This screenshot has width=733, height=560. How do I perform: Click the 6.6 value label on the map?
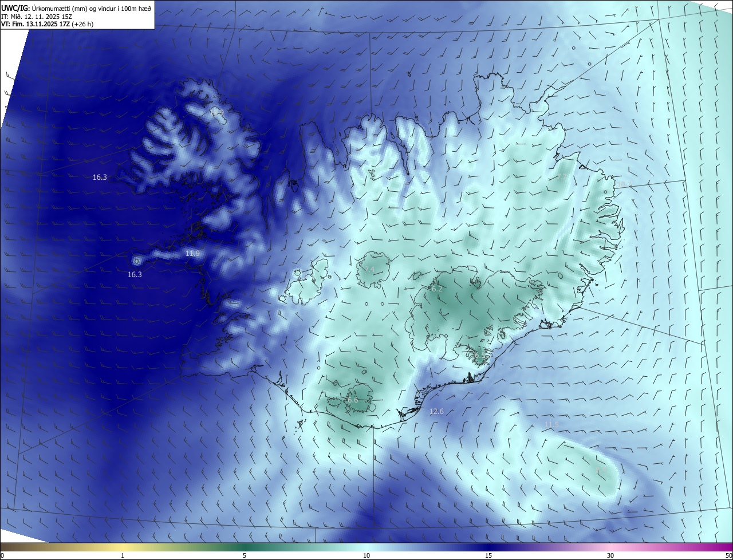point(352,400)
